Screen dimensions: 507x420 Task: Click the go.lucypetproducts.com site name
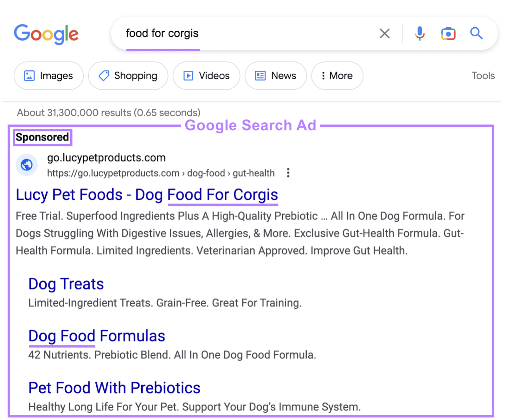106,158
